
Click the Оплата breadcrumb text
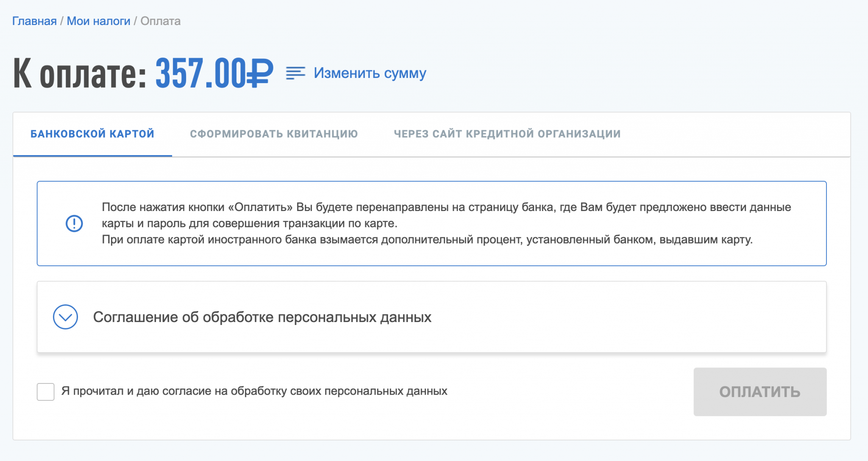coord(161,21)
